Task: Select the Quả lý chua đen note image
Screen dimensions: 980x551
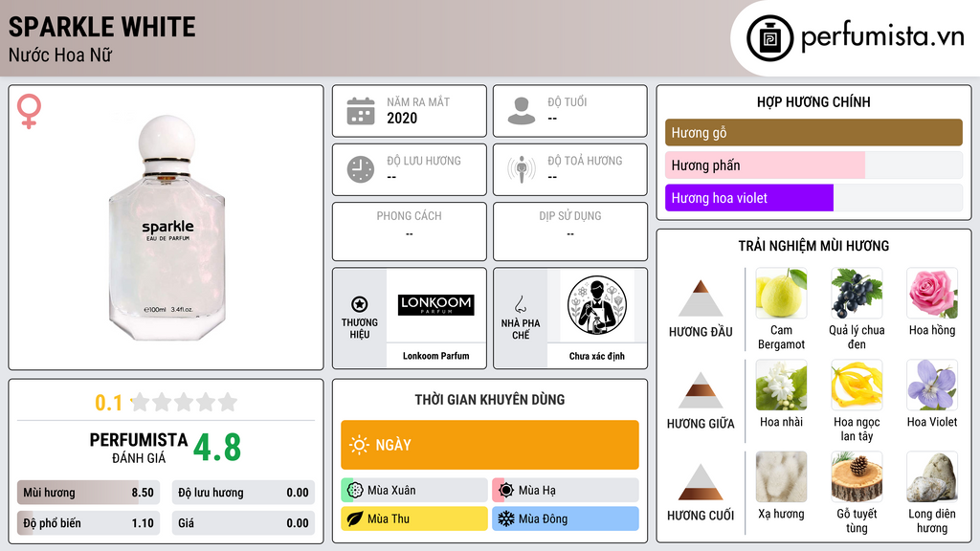Action: [857, 293]
